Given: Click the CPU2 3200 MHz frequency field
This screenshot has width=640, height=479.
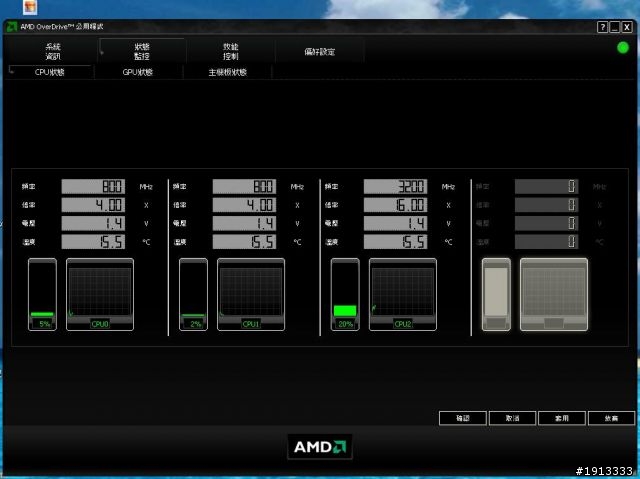Looking at the screenshot, I should click(x=396, y=186).
